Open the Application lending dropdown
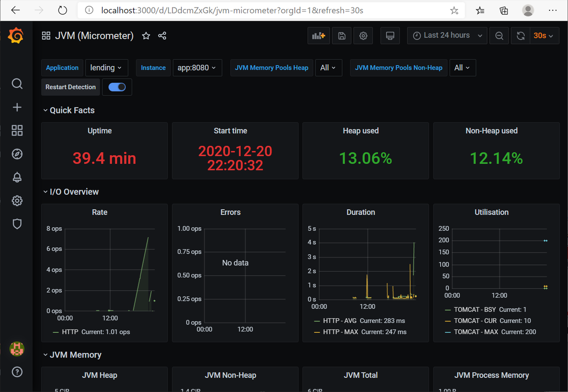This screenshot has width=568, height=392. (x=106, y=68)
